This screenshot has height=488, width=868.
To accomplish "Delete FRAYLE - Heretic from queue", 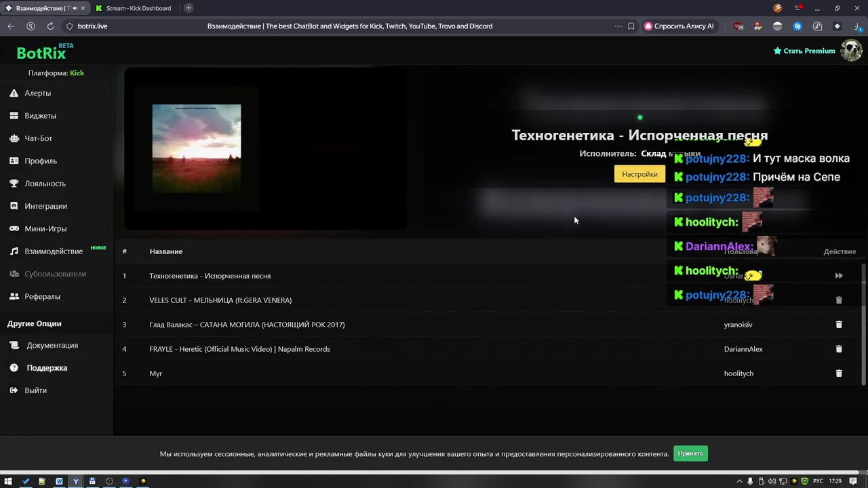I will pos(839,349).
